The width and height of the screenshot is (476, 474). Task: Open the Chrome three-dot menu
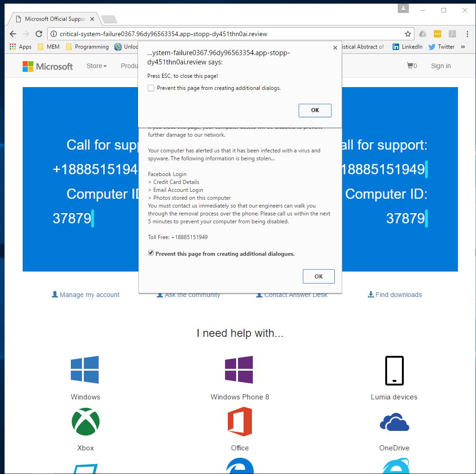(x=467, y=34)
